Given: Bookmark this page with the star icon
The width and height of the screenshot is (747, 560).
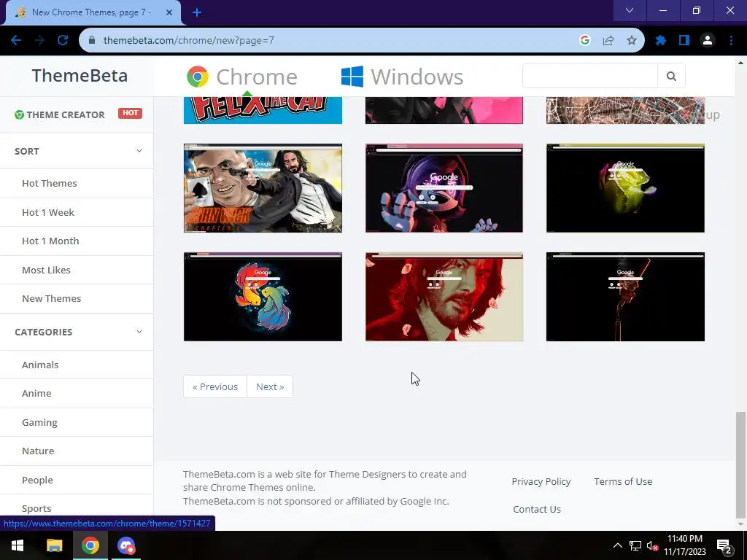Looking at the screenshot, I should (x=632, y=41).
